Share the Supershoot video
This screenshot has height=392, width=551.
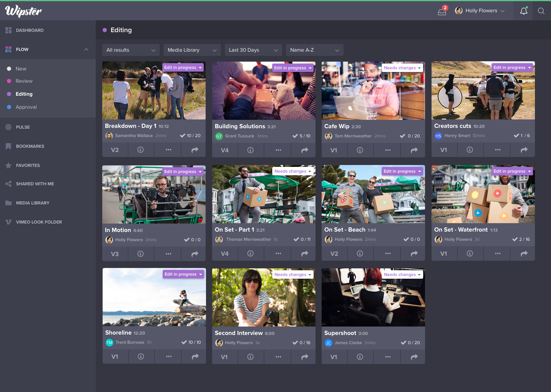(414, 357)
